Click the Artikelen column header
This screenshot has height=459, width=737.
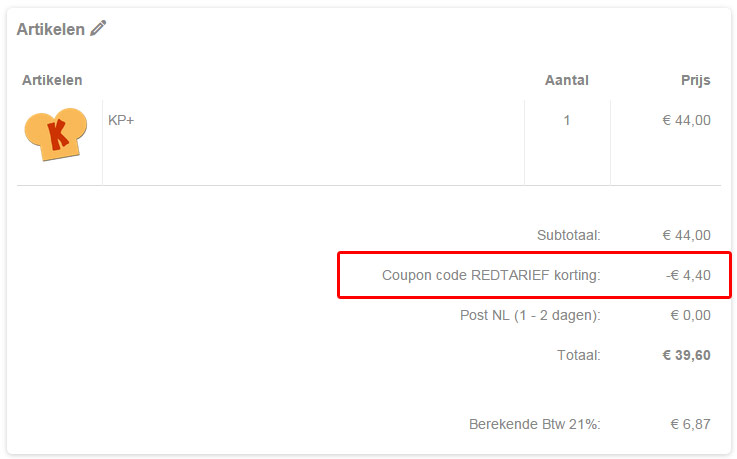[x=52, y=80]
